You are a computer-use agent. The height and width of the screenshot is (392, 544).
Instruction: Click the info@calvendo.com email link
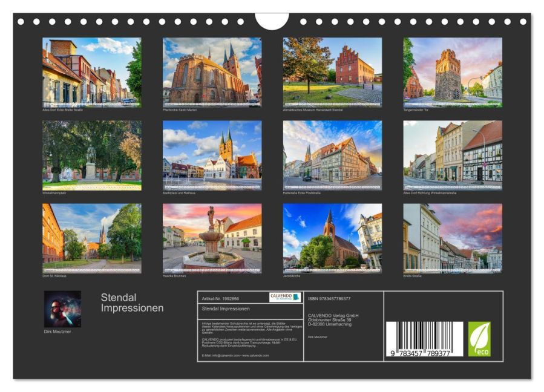click(226, 355)
